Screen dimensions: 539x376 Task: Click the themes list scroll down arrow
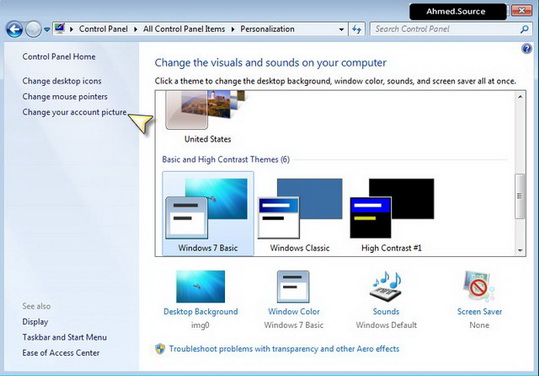(x=520, y=250)
